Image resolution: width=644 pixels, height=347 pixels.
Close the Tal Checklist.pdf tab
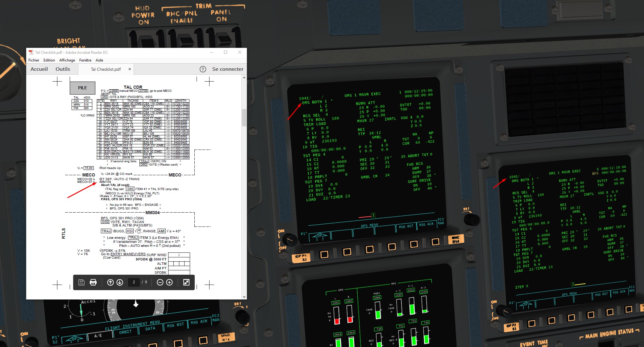(130, 69)
